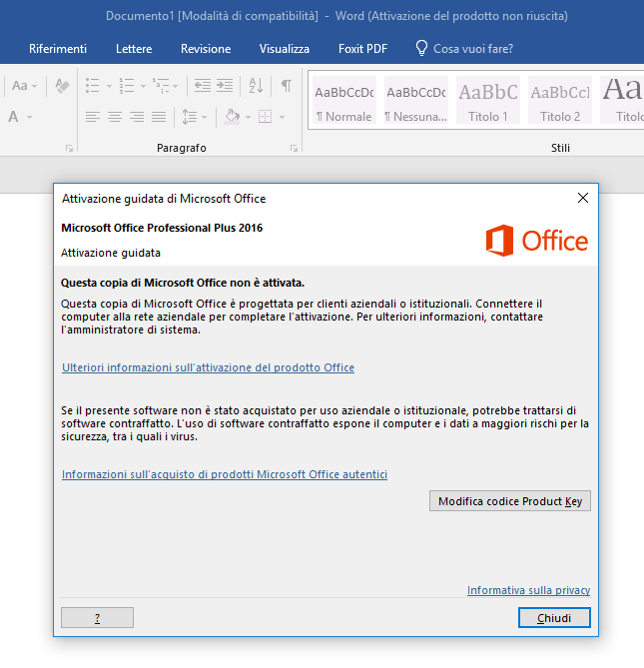
Task: Open the Change Case dropdown arrow
Action: [x=34, y=86]
